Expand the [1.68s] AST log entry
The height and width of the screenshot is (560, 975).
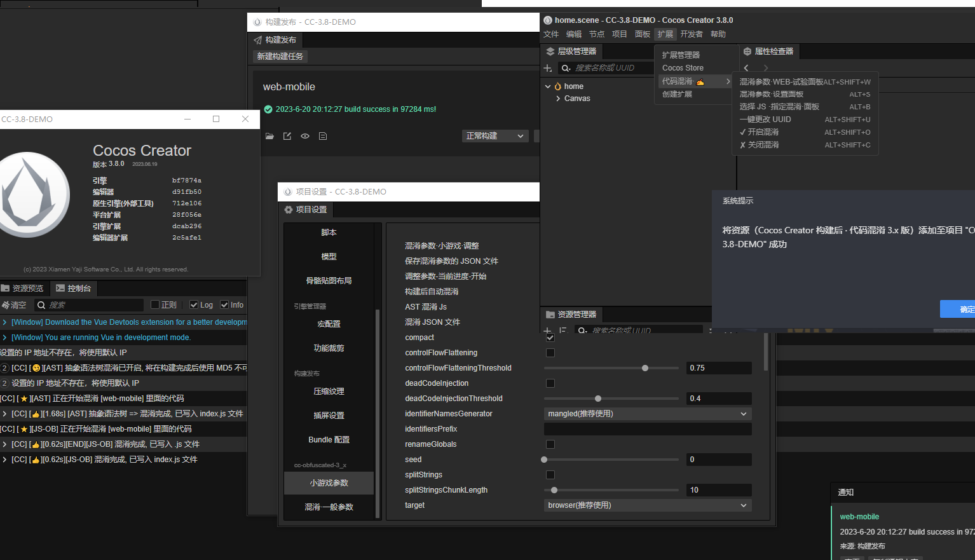4,414
